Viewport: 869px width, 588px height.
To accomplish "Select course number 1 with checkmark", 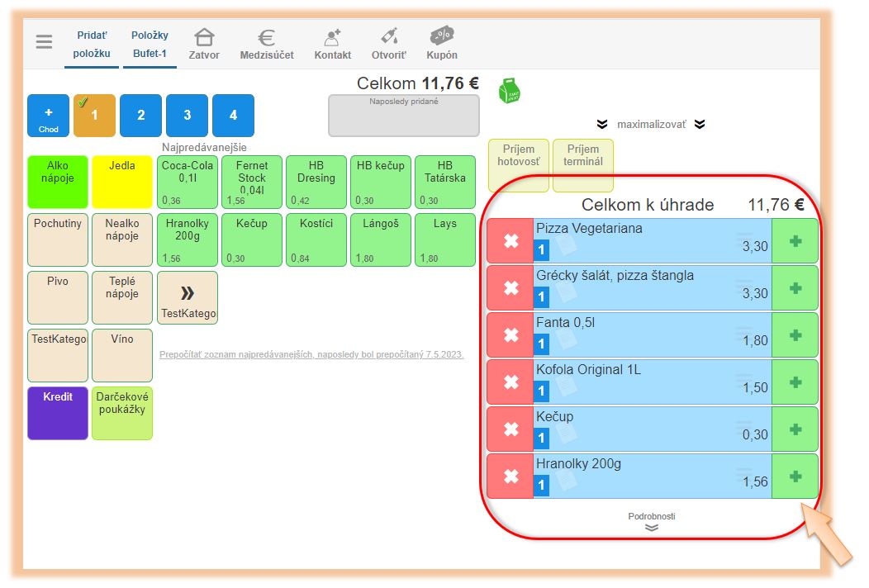I will 94,116.
